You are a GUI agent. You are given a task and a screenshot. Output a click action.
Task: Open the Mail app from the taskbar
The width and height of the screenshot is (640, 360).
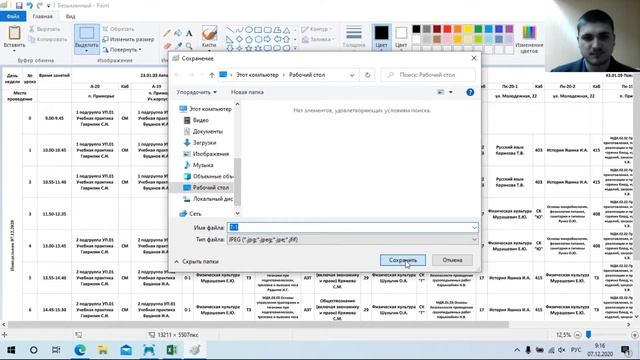tap(126, 350)
